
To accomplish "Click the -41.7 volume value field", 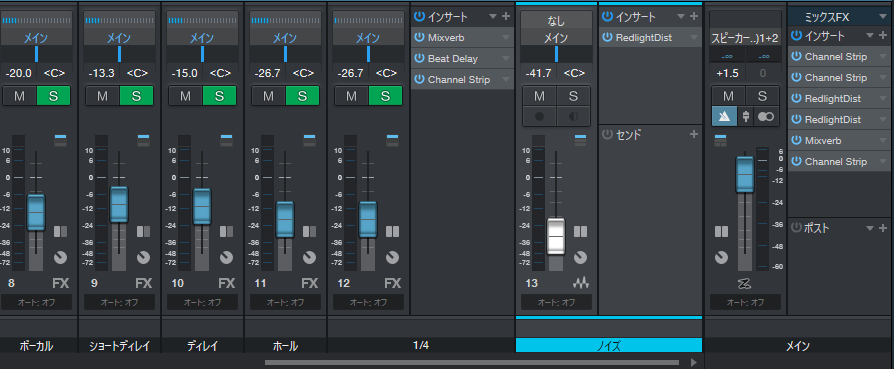I will [538, 73].
